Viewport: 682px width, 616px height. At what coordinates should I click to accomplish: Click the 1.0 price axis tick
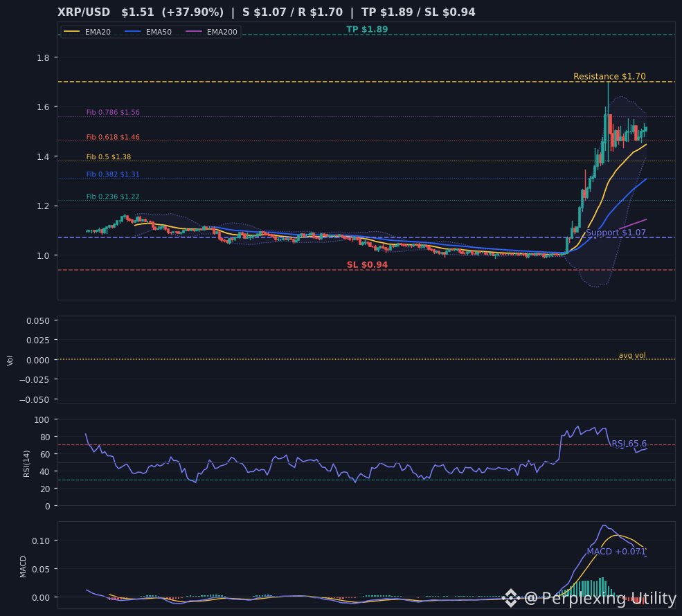(44, 255)
